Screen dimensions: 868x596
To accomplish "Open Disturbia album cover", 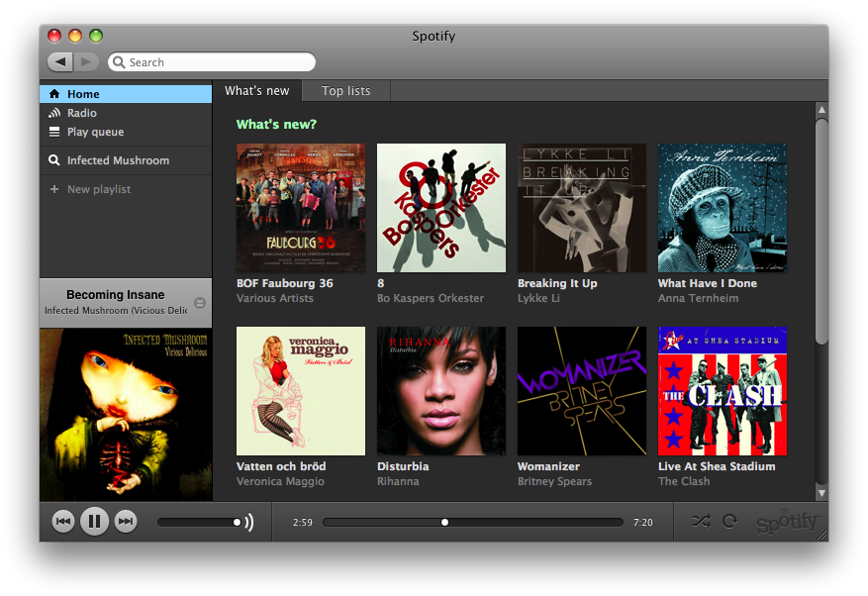I will (441, 391).
